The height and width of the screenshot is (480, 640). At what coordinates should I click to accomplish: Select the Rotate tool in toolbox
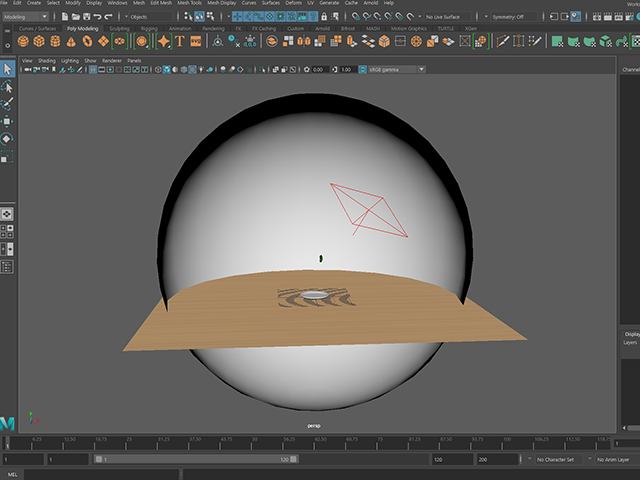pos(7,139)
